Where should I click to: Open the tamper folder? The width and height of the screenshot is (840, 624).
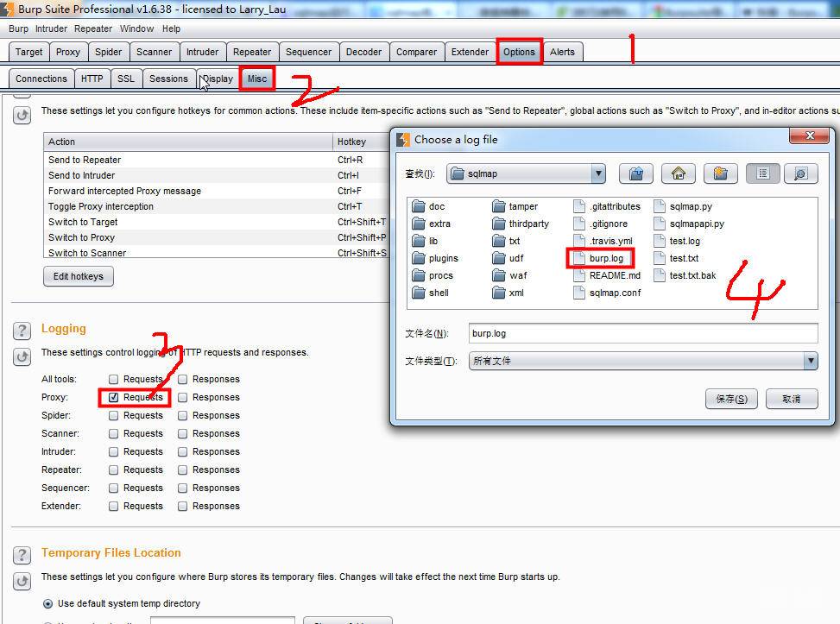515,206
